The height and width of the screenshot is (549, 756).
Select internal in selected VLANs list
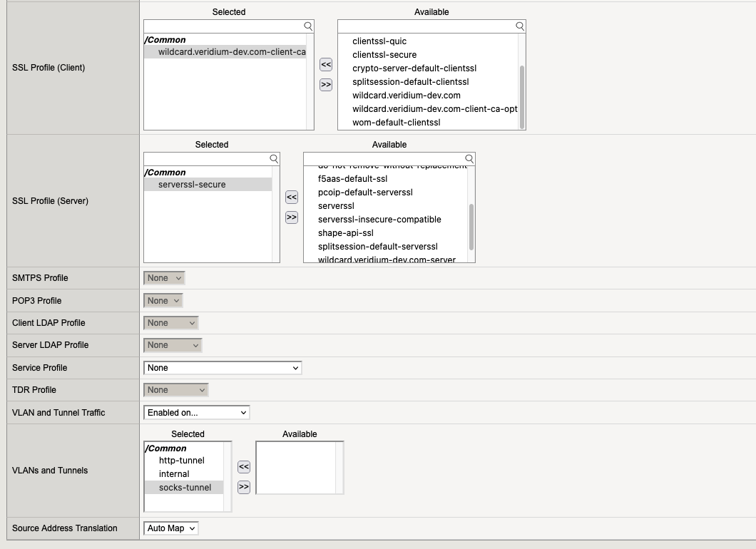click(x=174, y=474)
